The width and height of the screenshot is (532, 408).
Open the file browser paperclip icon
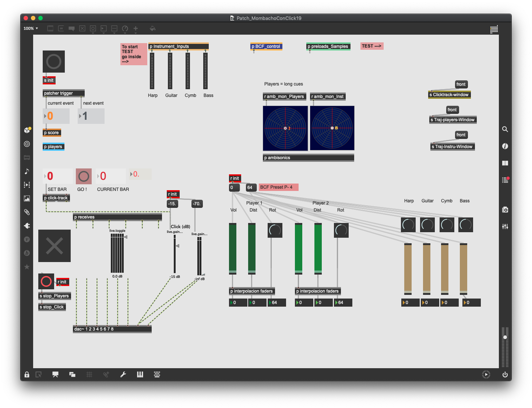[x=27, y=212]
